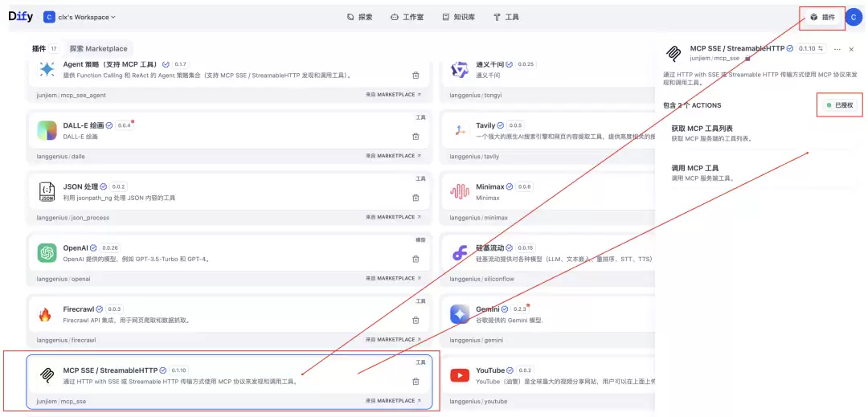Select the OpenAI plugin card title
868x417 pixels.
click(x=76, y=247)
